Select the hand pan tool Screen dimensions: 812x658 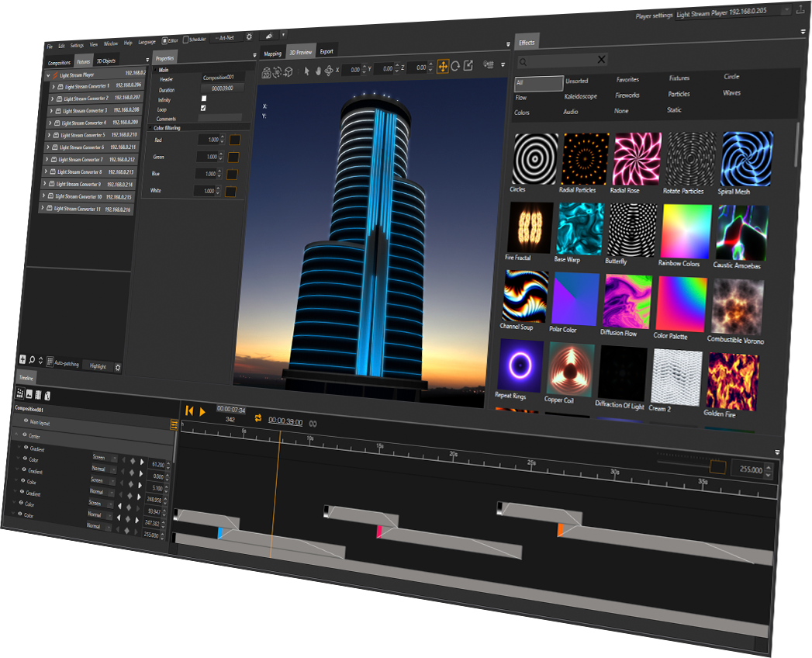[318, 71]
